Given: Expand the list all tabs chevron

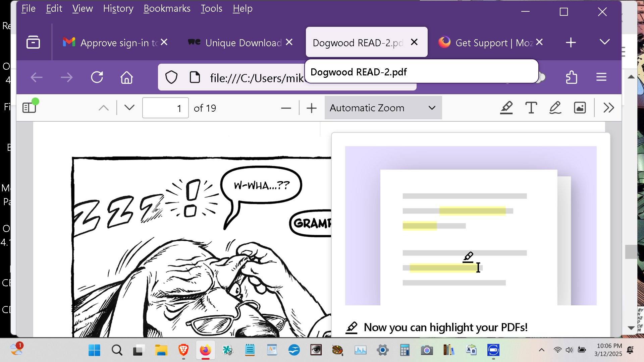Looking at the screenshot, I should click(x=605, y=42).
